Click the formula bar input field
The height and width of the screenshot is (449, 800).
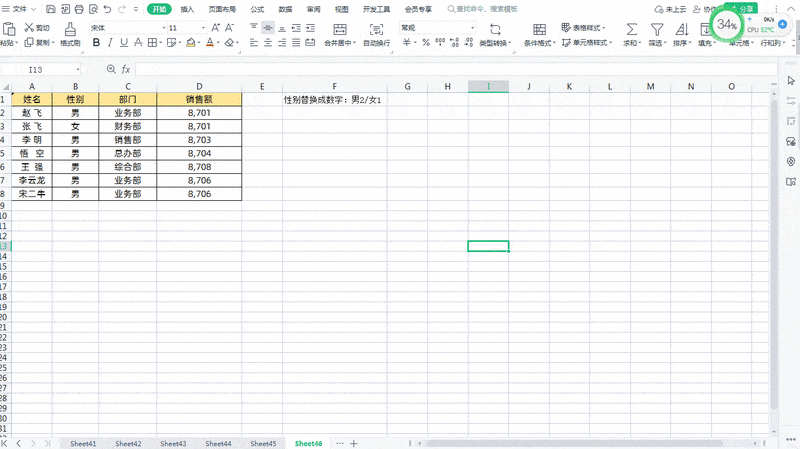(456, 69)
